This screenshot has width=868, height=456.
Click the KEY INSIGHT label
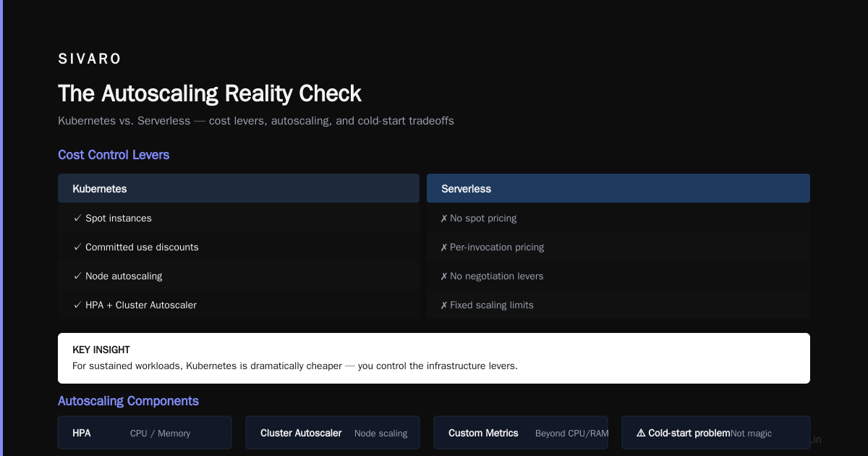point(101,350)
